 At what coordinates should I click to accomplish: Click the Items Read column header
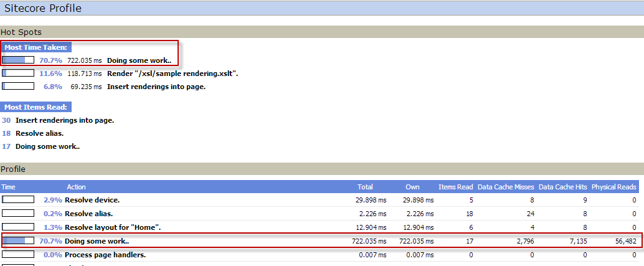[456, 187]
